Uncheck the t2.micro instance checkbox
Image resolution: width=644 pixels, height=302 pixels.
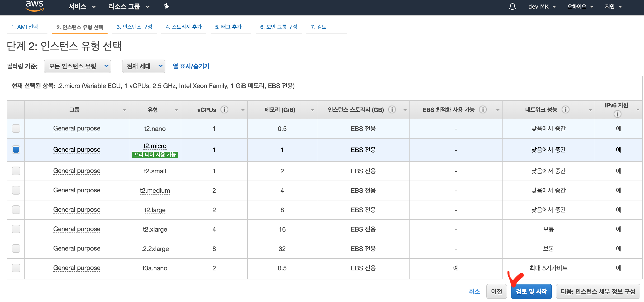(x=16, y=150)
